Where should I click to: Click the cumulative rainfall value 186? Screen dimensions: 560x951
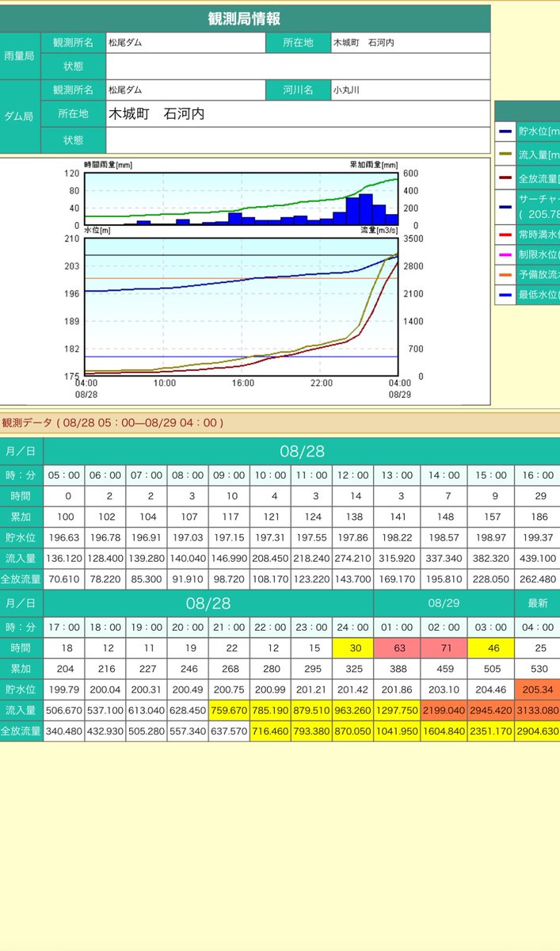point(538,518)
